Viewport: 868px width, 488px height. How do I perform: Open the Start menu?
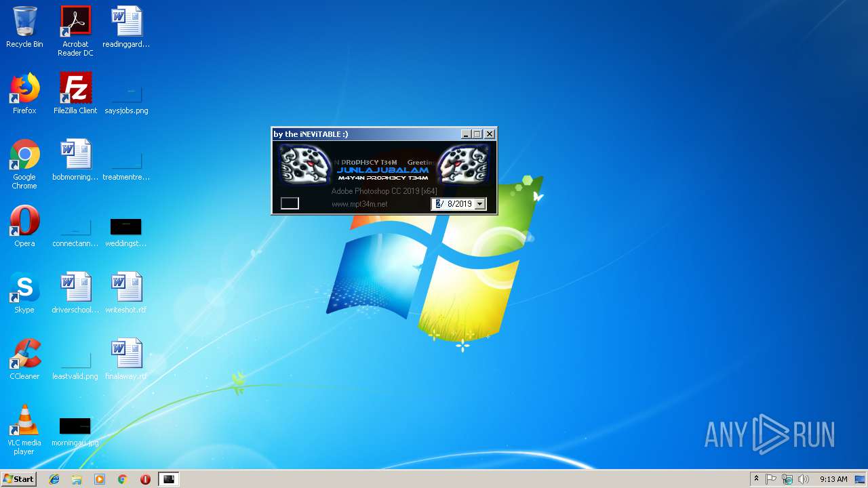pyautogui.click(x=20, y=479)
